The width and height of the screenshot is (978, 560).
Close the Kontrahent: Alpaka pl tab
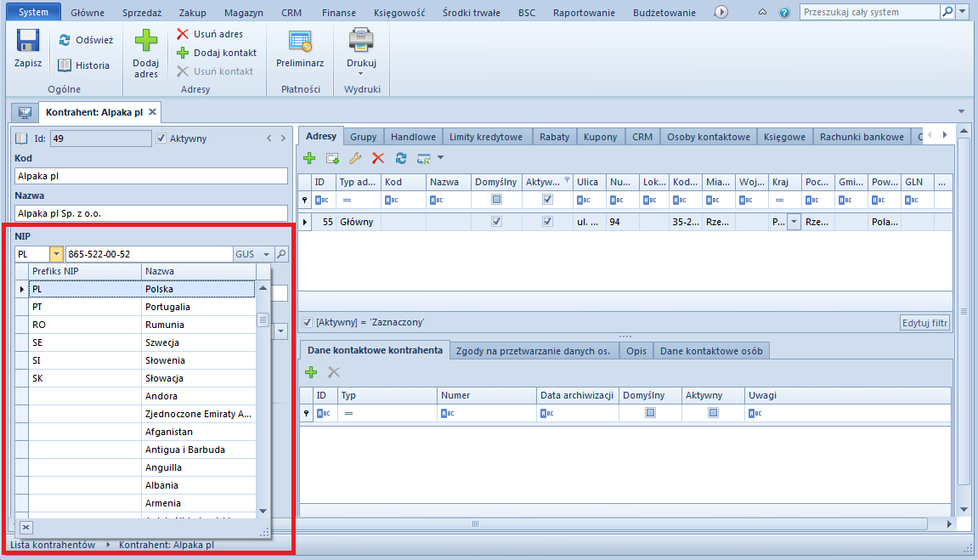tap(152, 111)
